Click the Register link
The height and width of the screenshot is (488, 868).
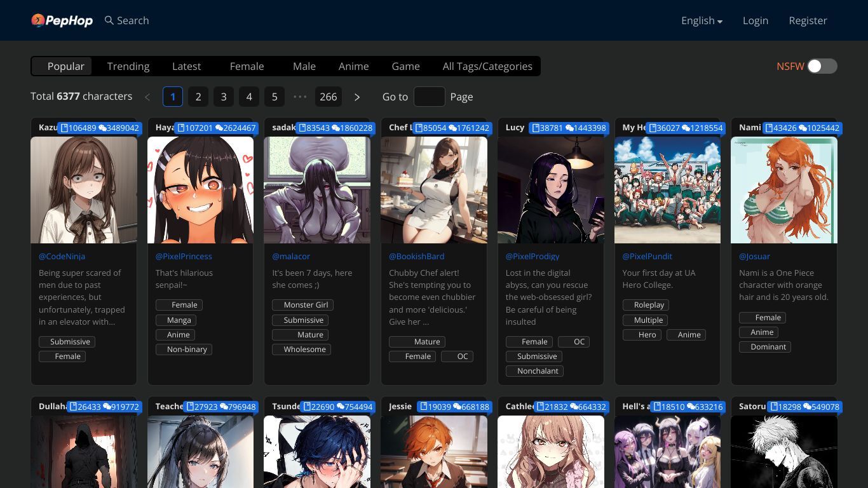pyautogui.click(x=808, y=20)
